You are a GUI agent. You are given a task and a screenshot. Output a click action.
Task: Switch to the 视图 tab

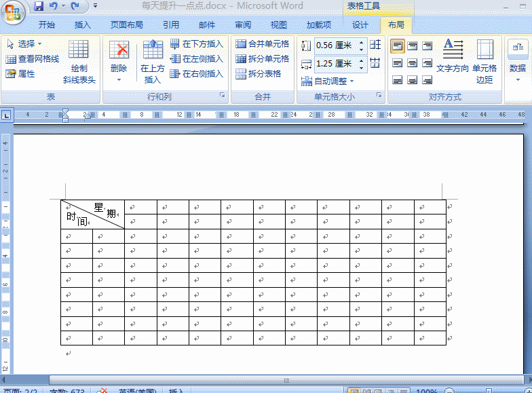click(278, 24)
